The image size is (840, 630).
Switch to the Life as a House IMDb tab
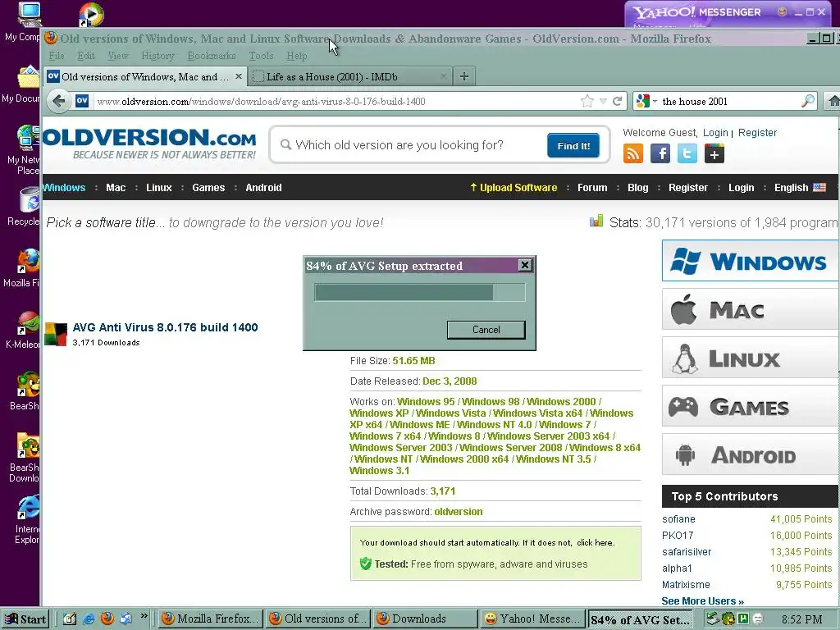(x=350, y=76)
